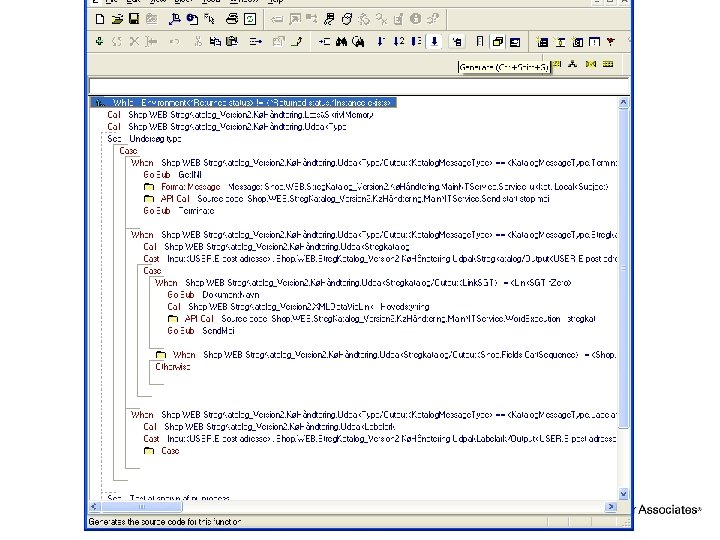Click the hierarchy tree icon in third toolbar row
This screenshot has width=720, height=540.
click(573, 64)
